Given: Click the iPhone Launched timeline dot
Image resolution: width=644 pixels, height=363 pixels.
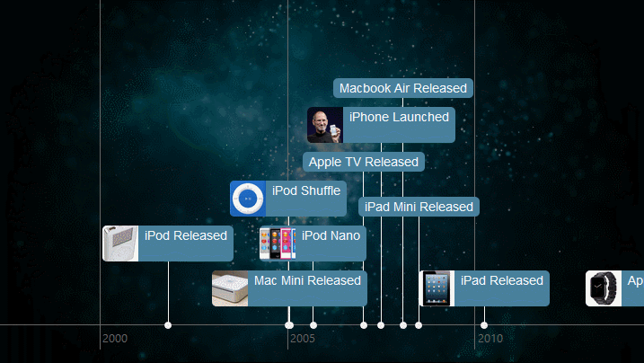Looking at the screenshot, I should coord(381,325).
